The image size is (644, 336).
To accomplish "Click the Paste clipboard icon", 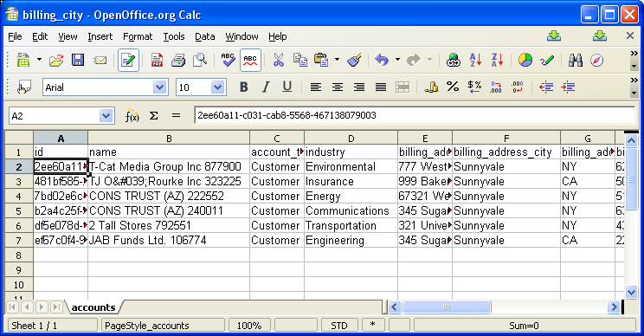I will pyautogui.click(x=321, y=61).
